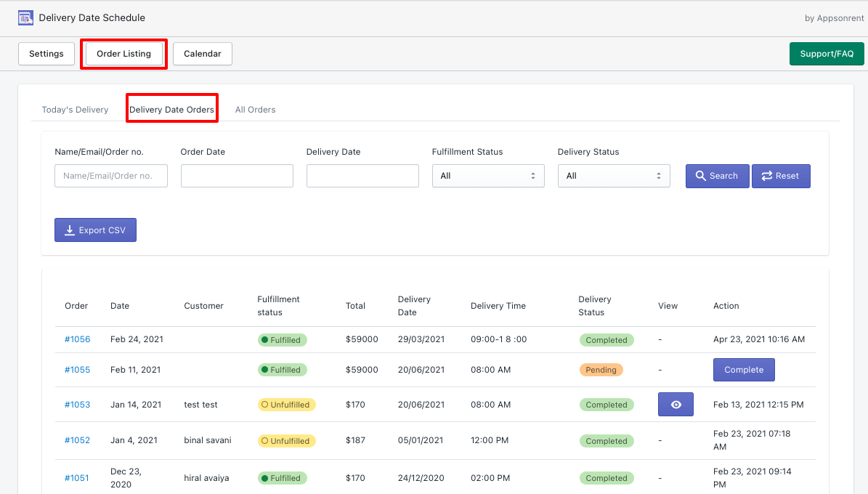Click delivery date 05/01/2021

click(421, 440)
